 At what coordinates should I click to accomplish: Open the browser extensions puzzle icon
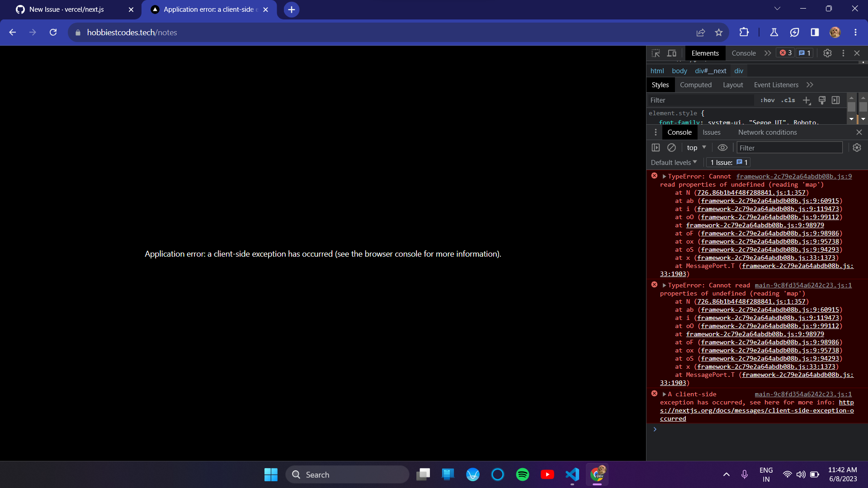[x=744, y=32]
